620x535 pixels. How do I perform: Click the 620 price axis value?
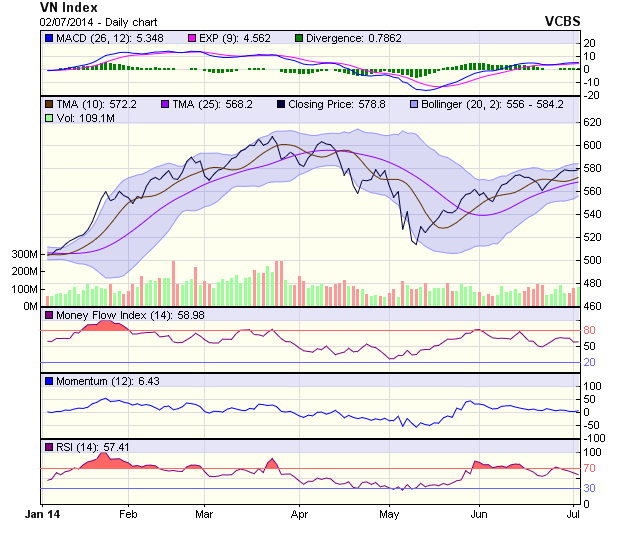pos(593,121)
